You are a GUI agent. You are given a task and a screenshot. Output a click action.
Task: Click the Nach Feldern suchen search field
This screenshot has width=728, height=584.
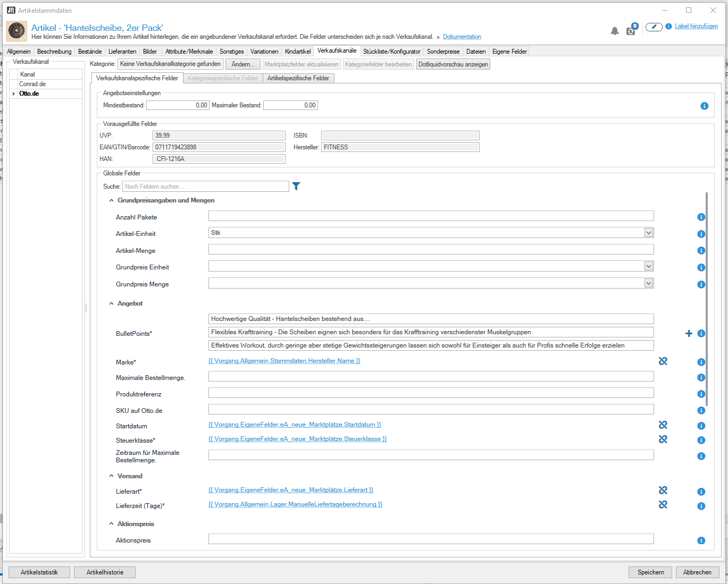tap(205, 187)
